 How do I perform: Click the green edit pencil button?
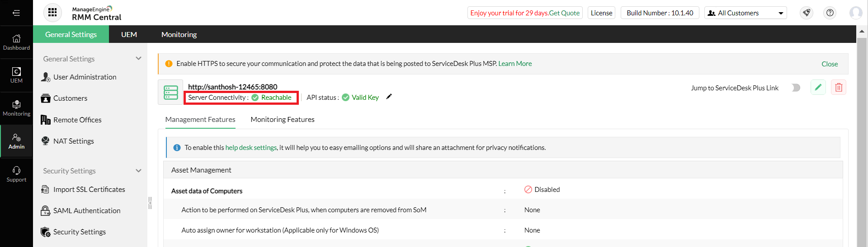coord(818,87)
